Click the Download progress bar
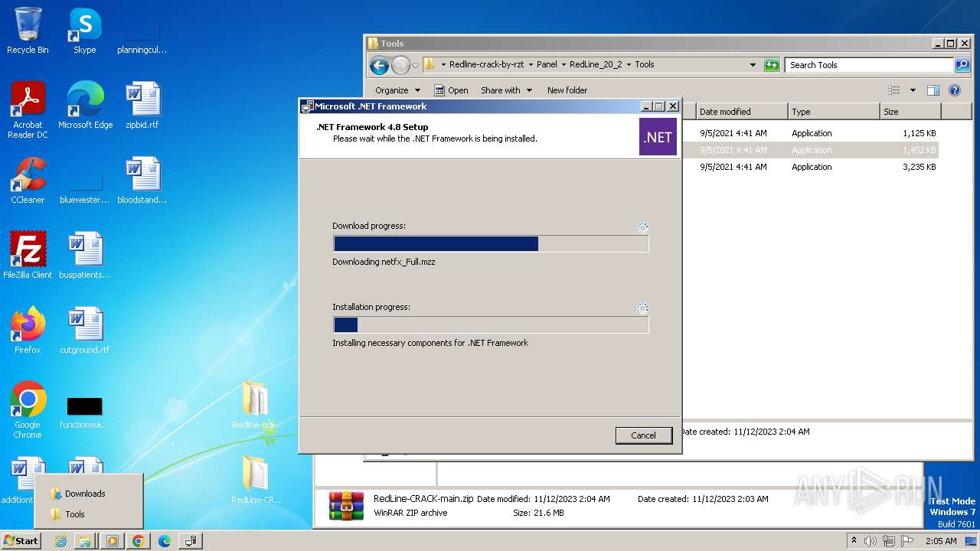This screenshot has width=980, height=551. (491, 244)
